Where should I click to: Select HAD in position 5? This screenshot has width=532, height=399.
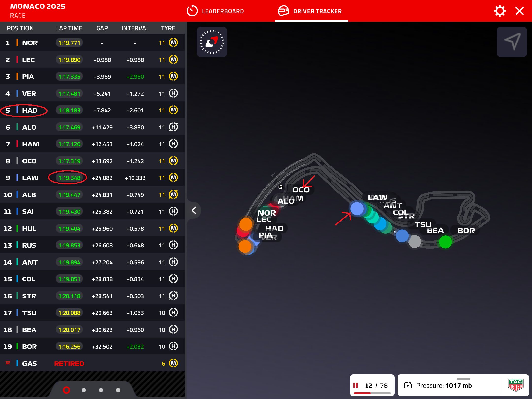pyautogui.click(x=92, y=110)
